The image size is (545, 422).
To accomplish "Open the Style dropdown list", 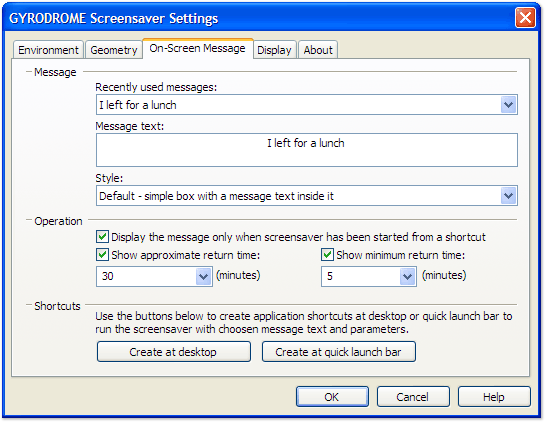I will pos(509,196).
